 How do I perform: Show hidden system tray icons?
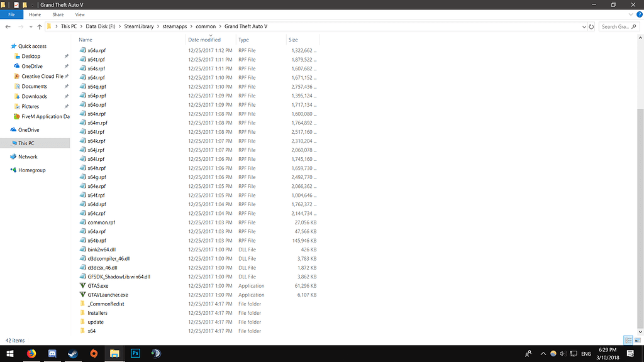pos(543,353)
